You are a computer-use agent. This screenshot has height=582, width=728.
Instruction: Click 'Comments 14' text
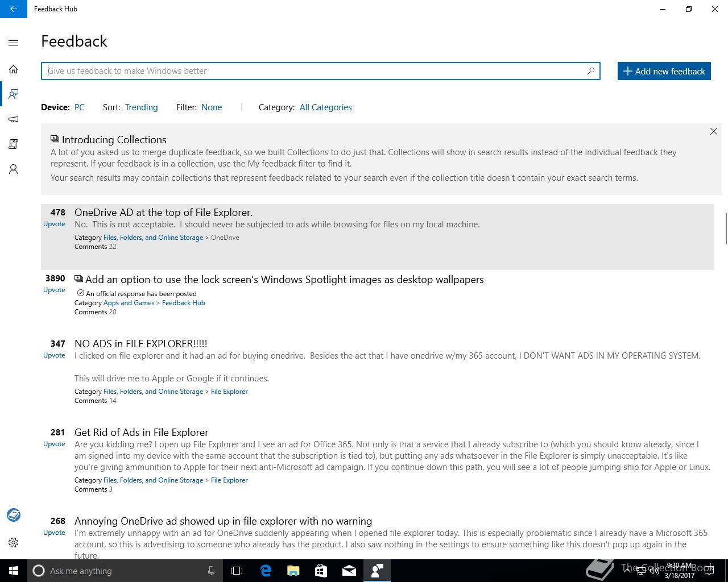click(x=95, y=401)
